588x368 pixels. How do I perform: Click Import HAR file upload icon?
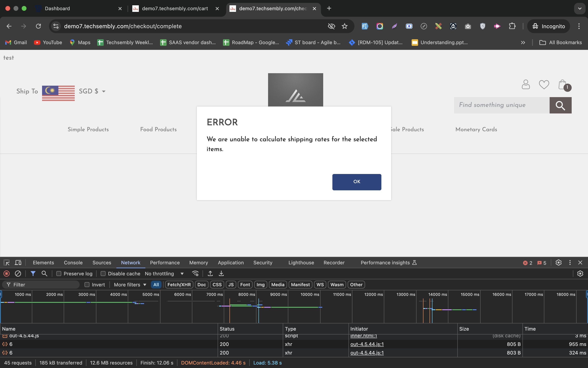click(x=210, y=274)
